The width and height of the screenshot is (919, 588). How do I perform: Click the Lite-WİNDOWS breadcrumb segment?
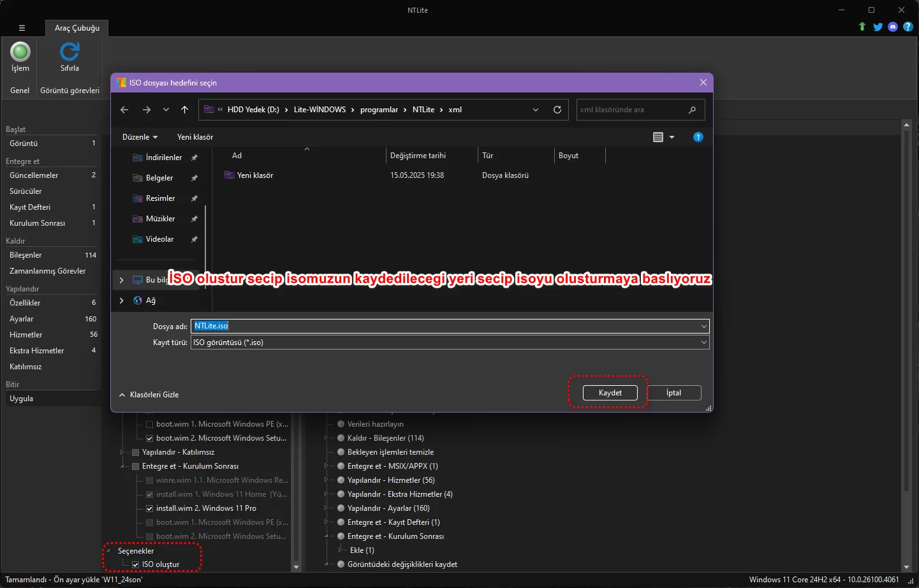[x=320, y=110]
